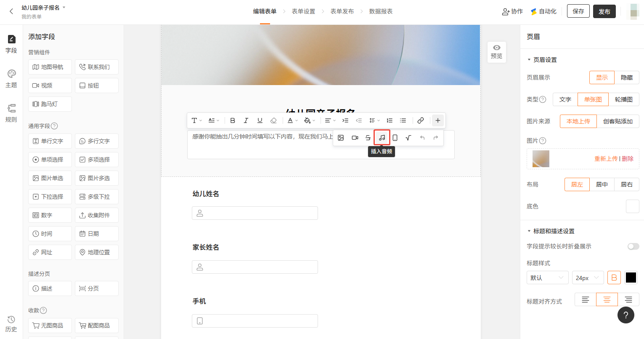
Task: Choose 轮播图 header type
Action: [x=623, y=99]
